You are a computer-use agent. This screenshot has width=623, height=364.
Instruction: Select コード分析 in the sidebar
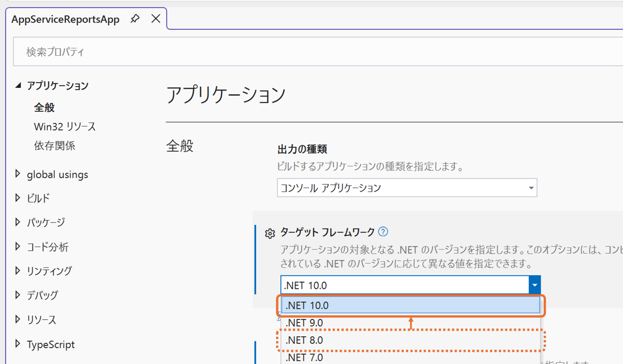pyautogui.click(x=48, y=247)
